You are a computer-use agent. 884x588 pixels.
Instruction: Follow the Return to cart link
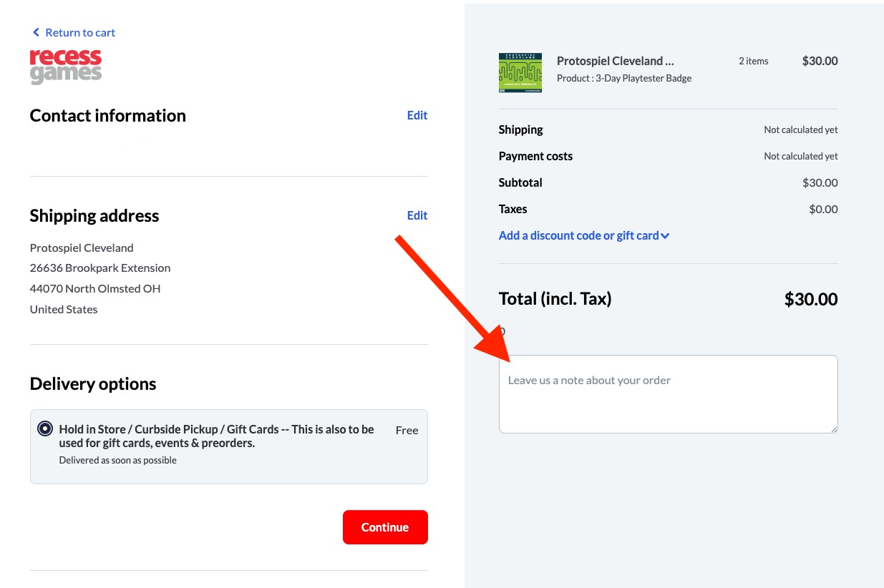pyautogui.click(x=79, y=33)
